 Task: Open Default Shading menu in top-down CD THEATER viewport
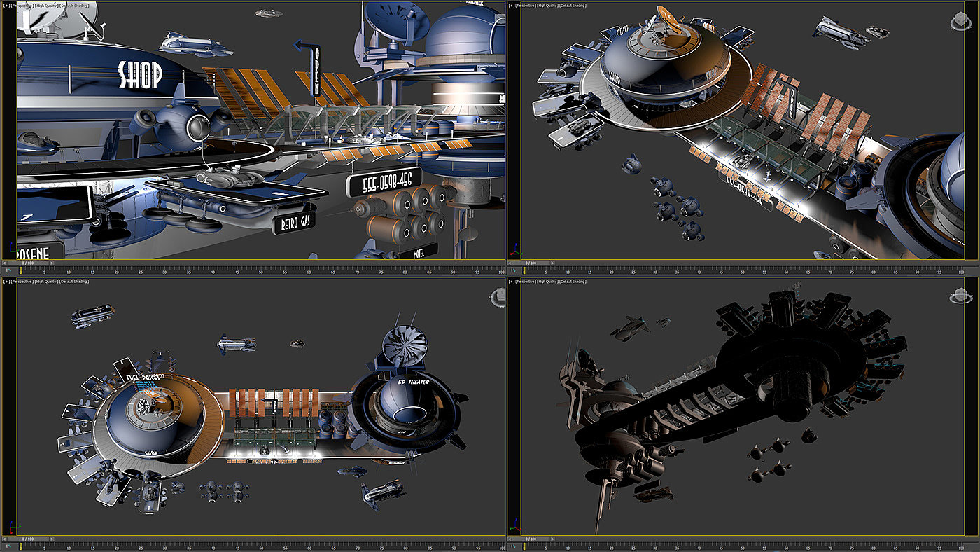pos(74,282)
